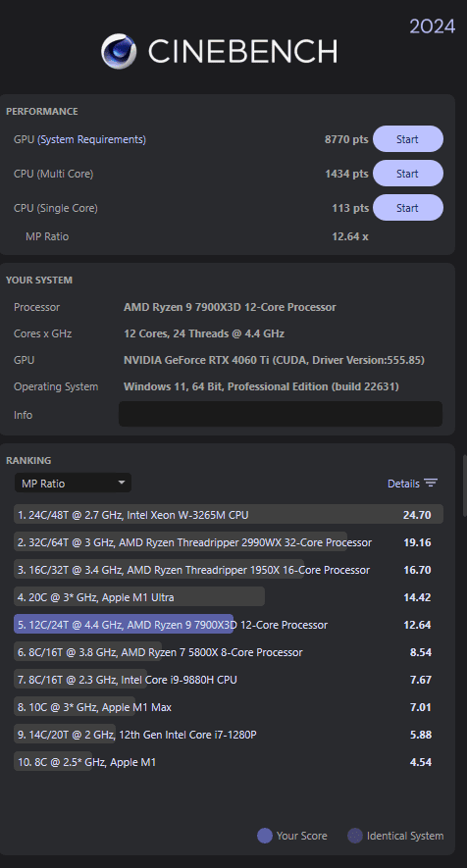Click the Processor name value text
Screen dimensions: 467x868
pos(230,307)
